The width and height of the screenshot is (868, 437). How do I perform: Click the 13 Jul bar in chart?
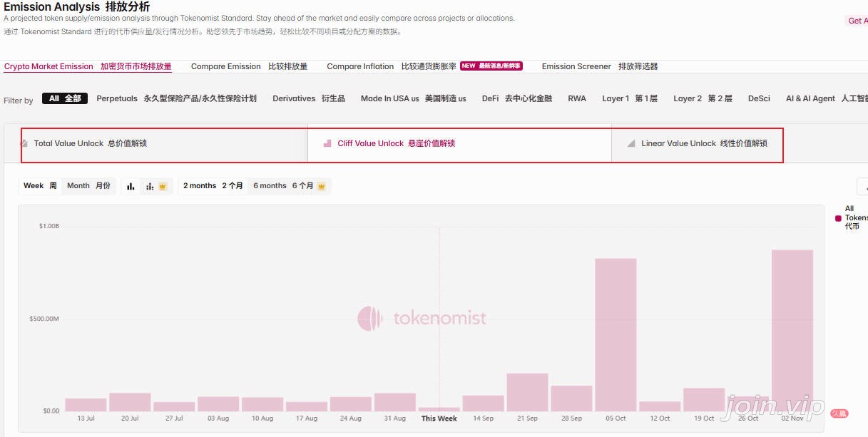pyautogui.click(x=86, y=405)
